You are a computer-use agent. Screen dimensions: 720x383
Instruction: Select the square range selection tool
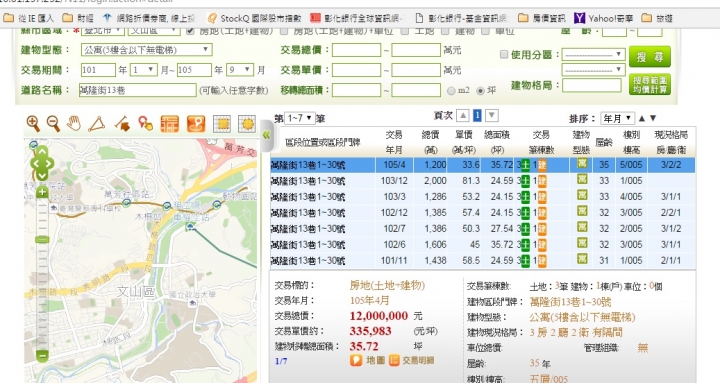click(x=222, y=124)
